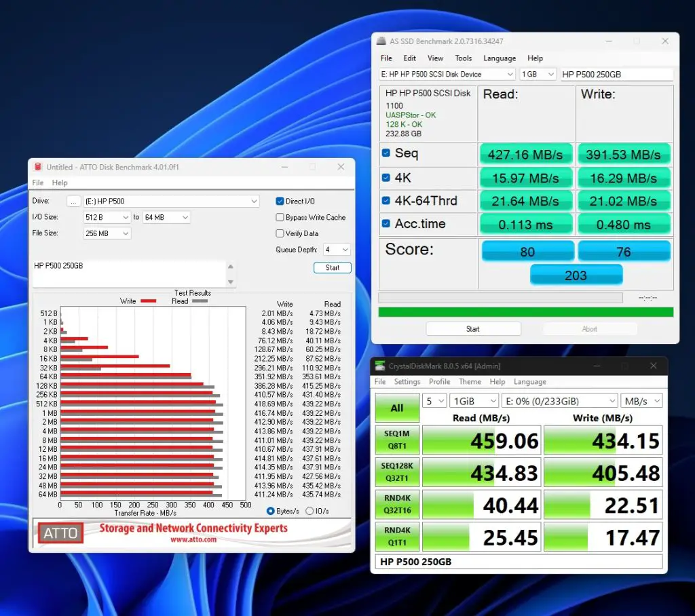Image resolution: width=695 pixels, height=616 pixels.
Task: Run the RND4K Q32T16 test
Action: [396, 504]
